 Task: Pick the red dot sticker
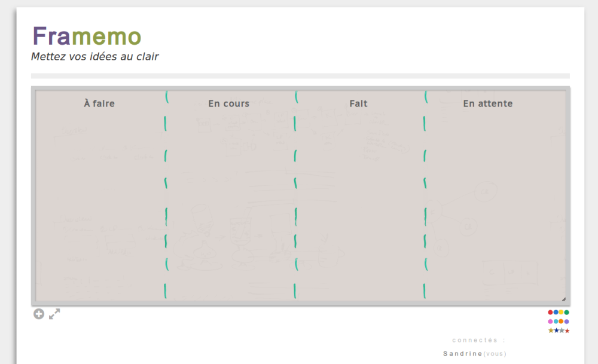[550, 312]
